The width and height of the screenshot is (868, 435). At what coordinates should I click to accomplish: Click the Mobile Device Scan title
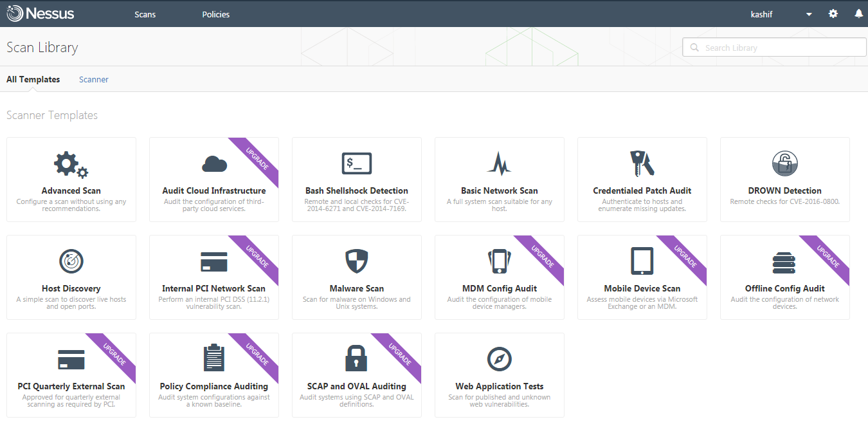[642, 288]
